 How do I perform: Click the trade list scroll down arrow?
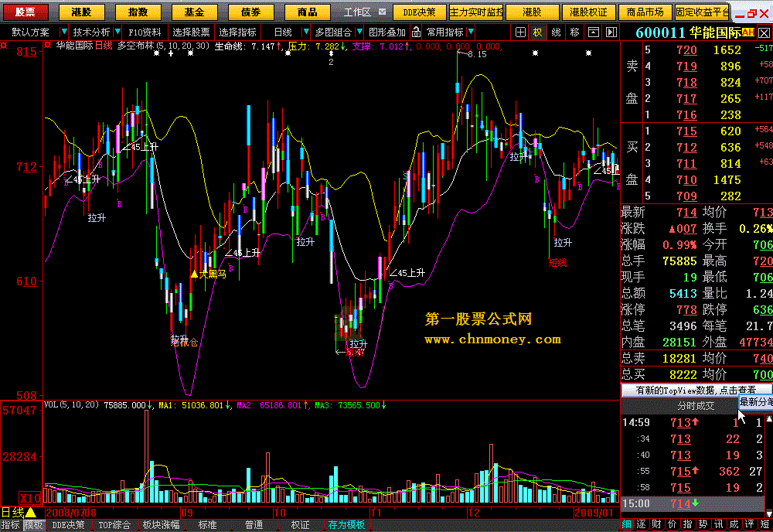coord(769,513)
